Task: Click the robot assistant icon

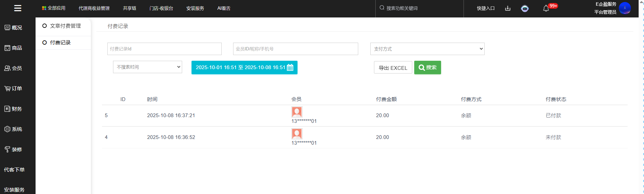Action: (x=525, y=8)
